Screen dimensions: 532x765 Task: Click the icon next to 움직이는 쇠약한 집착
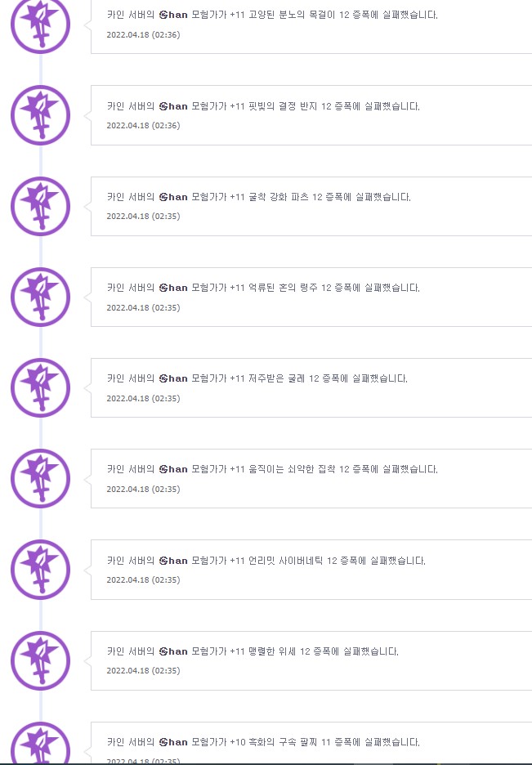point(41,478)
